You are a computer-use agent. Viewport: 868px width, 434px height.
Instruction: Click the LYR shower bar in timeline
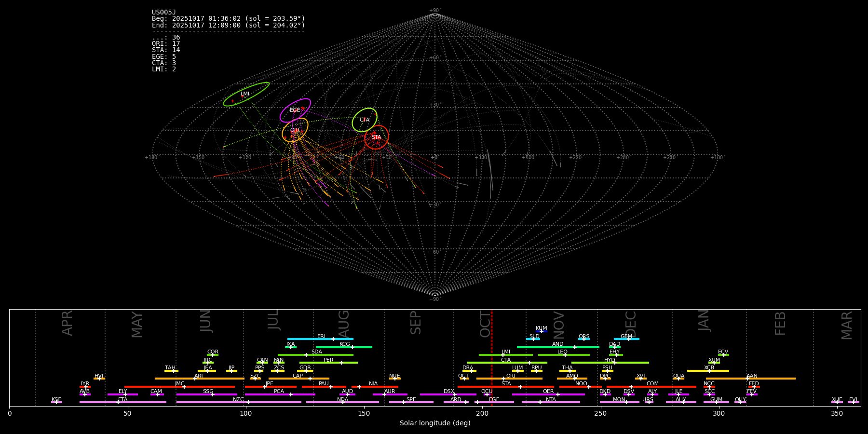(x=85, y=387)
